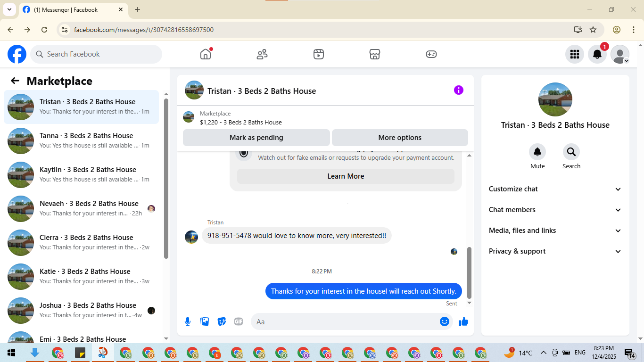Open the Facebook menu grid icon
The height and width of the screenshot is (362, 644).
point(574,54)
